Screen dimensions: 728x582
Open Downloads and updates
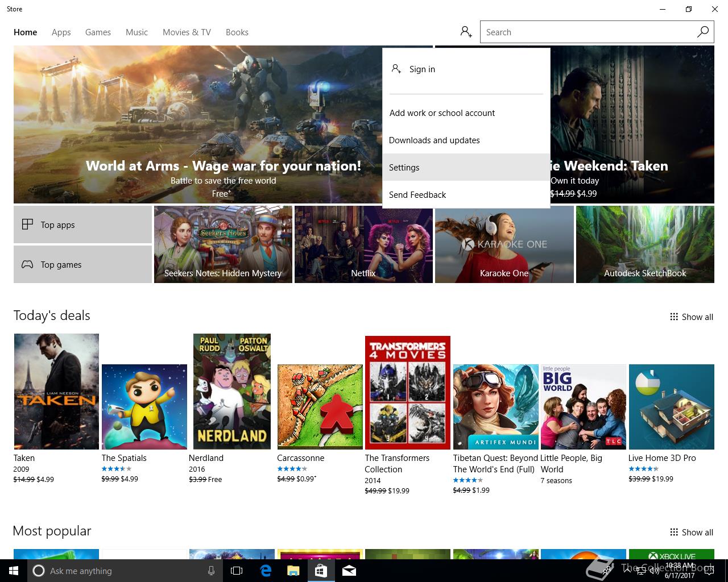(x=466, y=140)
